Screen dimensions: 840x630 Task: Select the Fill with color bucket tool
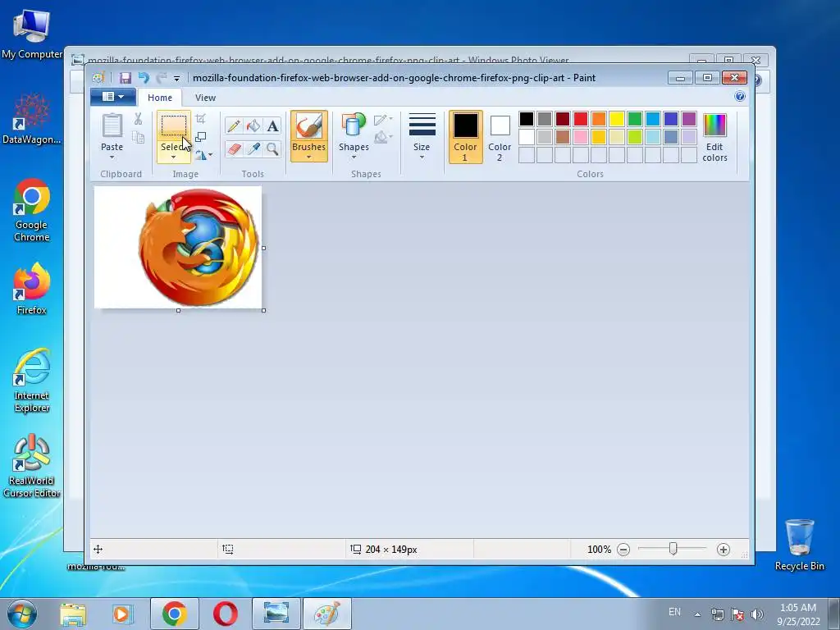click(253, 126)
